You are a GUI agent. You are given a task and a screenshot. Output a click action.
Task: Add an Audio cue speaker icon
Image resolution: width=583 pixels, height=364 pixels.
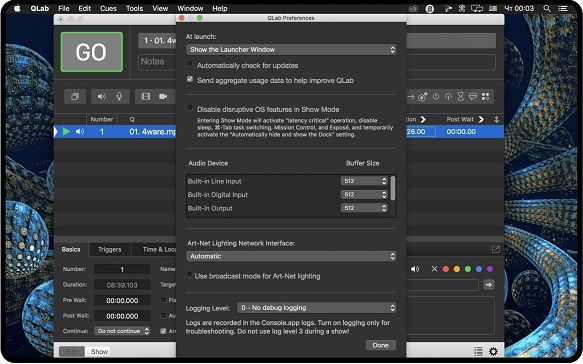102,97
